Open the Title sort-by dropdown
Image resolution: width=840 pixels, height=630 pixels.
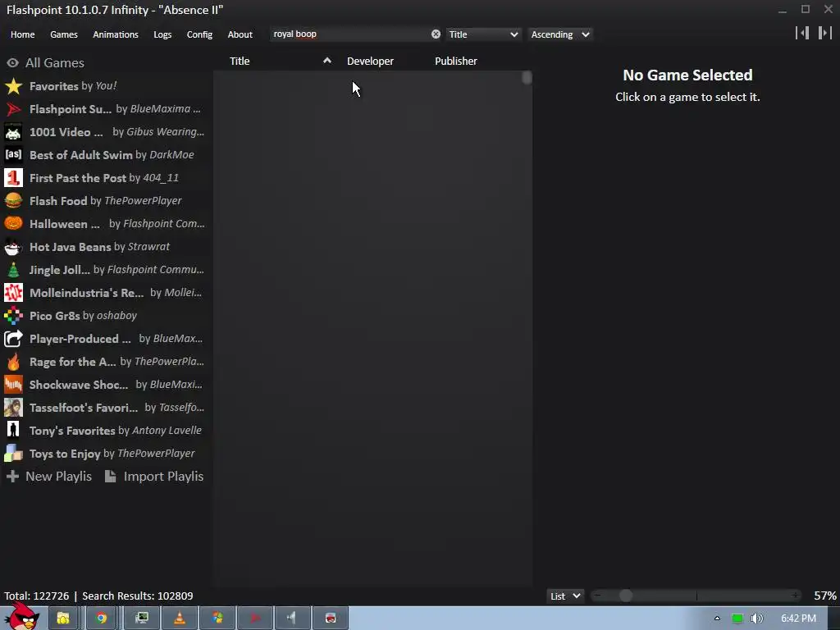point(483,34)
